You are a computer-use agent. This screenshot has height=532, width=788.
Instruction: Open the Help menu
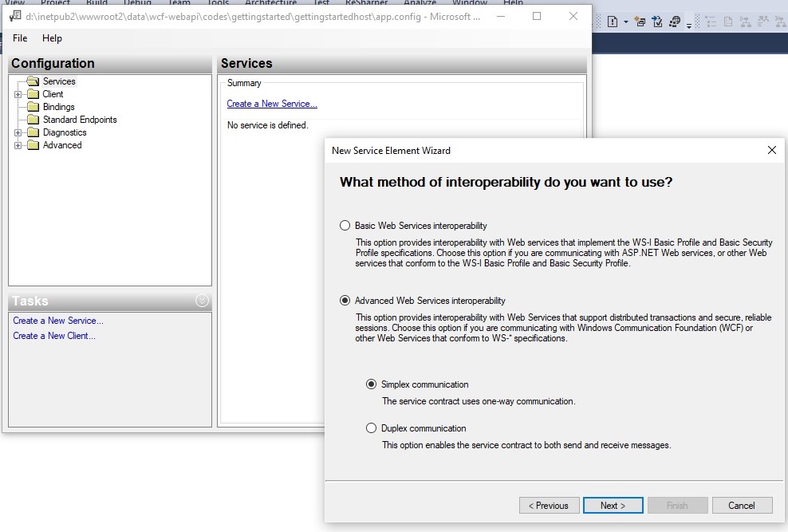(x=52, y=38)
